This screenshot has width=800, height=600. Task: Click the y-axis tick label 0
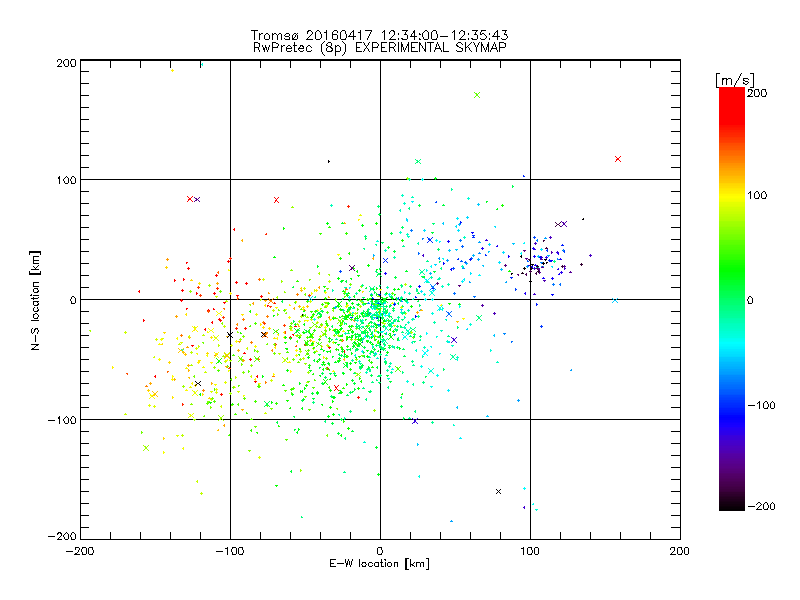tap(73, 300)
